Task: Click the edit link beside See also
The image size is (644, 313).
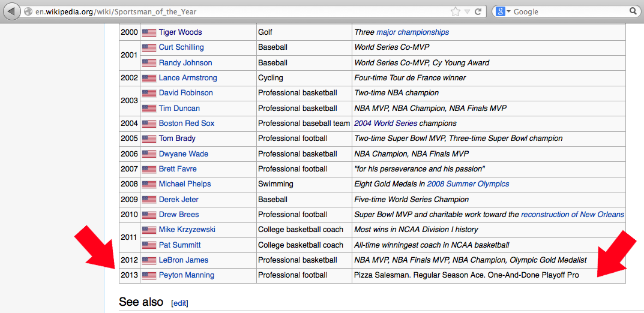Action: (x=179, y=303)
